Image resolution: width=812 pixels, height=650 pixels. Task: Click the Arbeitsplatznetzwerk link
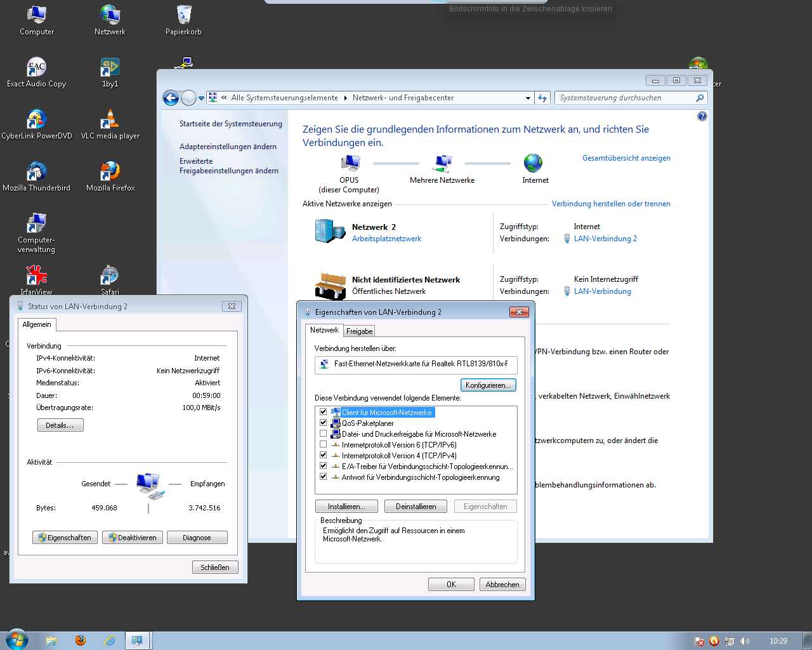click(x=386, y=239)
